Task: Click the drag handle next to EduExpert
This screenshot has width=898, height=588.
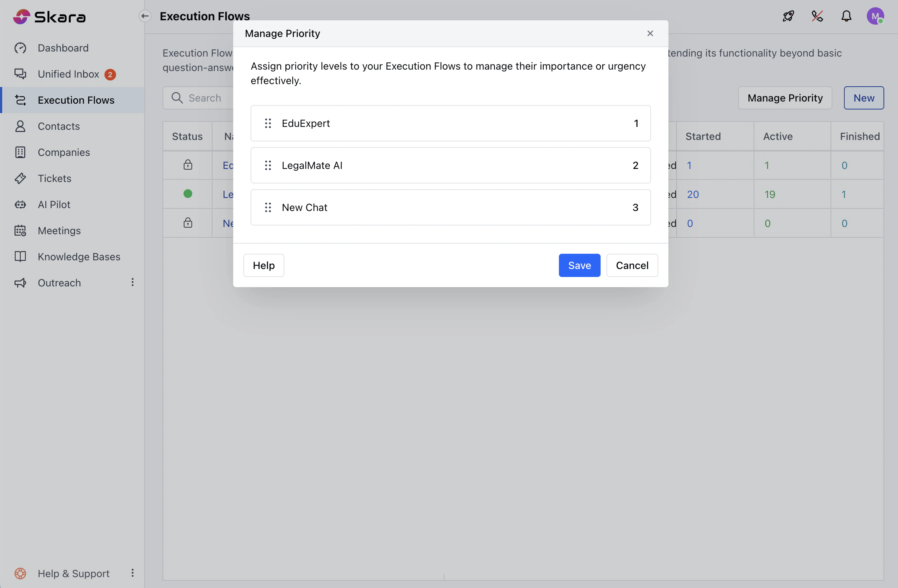Action: pos(268,123)
